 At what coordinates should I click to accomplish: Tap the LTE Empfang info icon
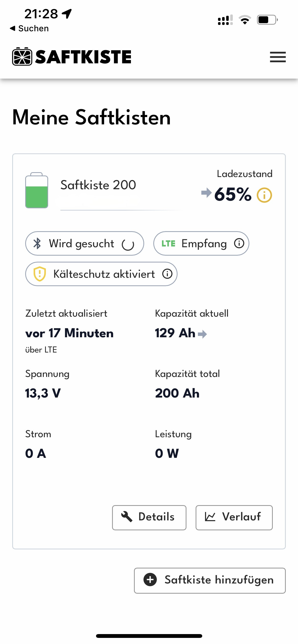click(239, 243)
